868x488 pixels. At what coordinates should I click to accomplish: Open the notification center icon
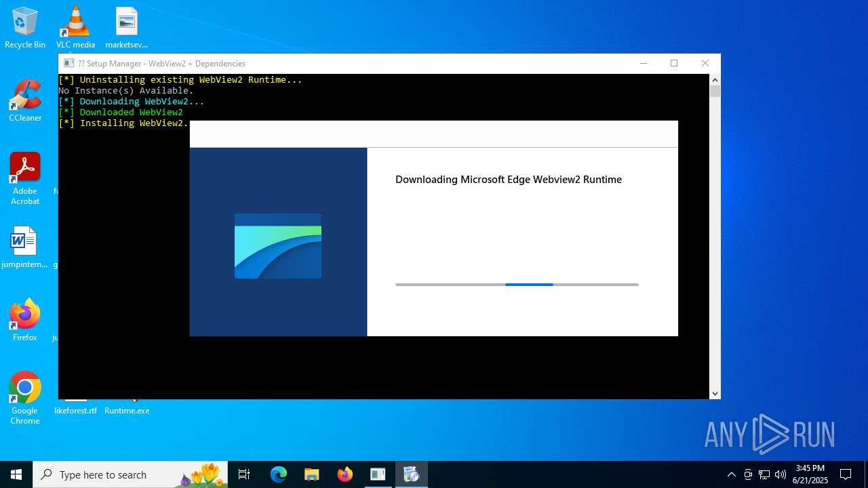pos(846,474)
